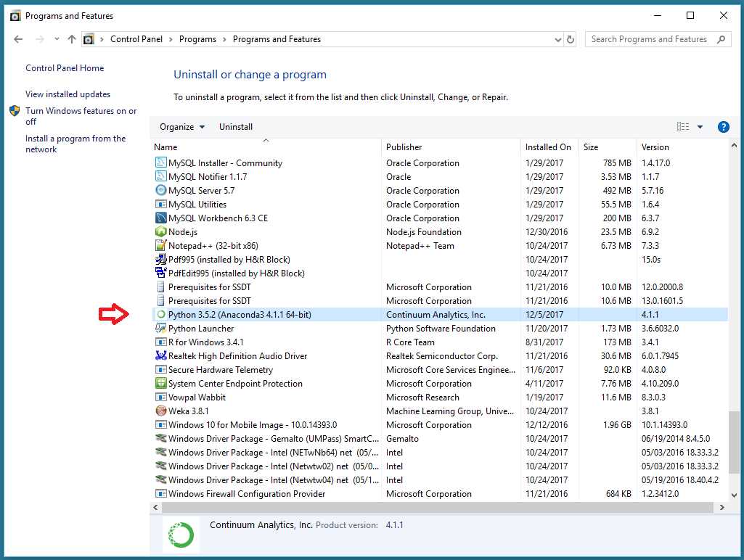
Task: Click the Python Launcher icon
Action: (161, 328)
